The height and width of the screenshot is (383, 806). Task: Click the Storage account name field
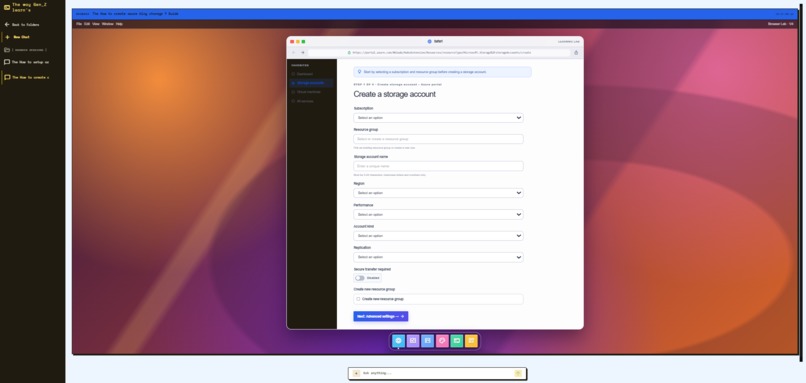pyautogui.click(x=438, y=166)
